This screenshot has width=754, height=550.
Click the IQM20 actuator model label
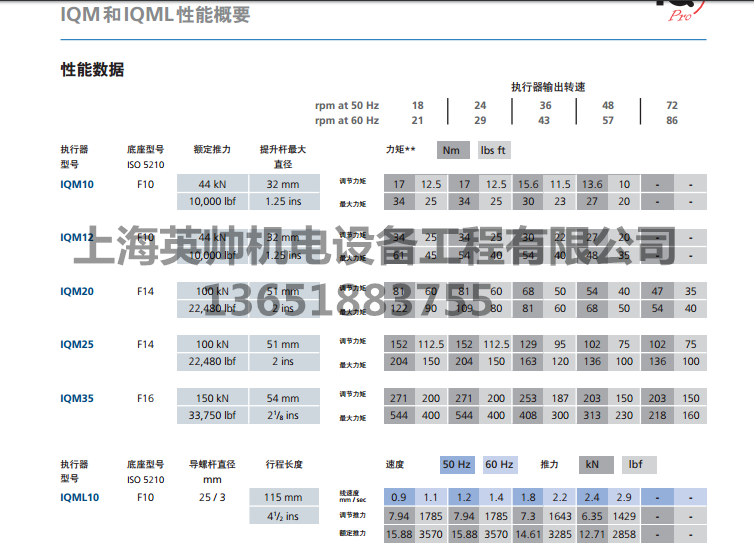pyautogui.click(x=76, y=291)
